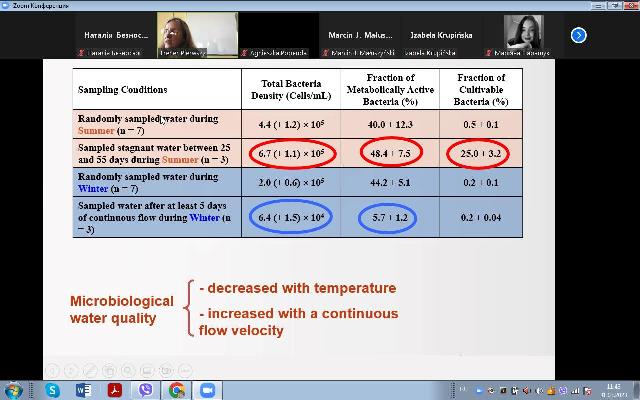Select Izabela Krupińska participant tile
The width and height of the screenshot is (640, 400).
(441, 35)
